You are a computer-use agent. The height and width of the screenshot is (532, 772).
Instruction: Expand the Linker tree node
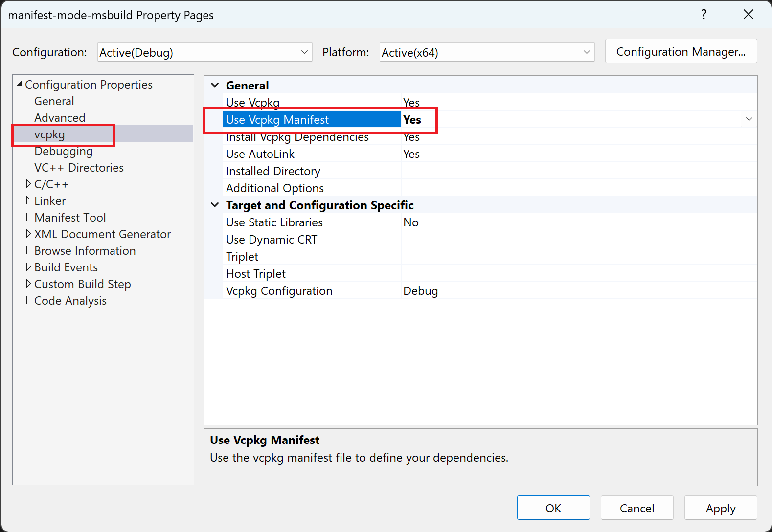point(28,200)
